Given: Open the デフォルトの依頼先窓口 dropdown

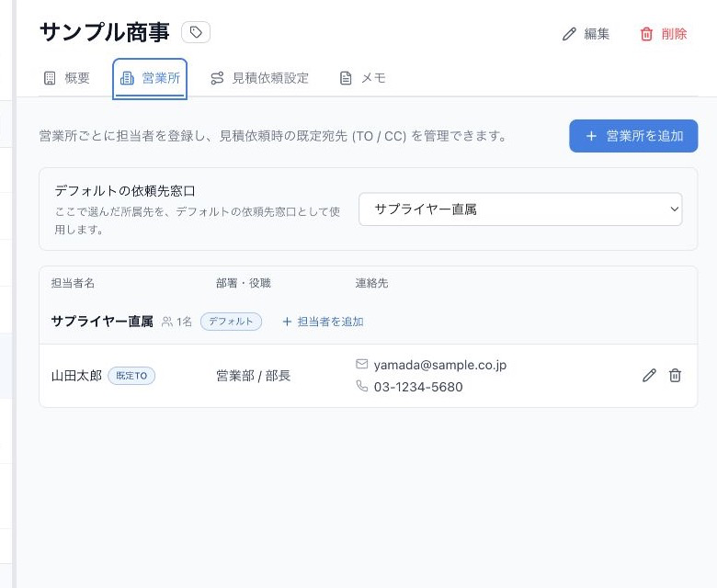Looking at the screenshot, I should coord(520,209).
